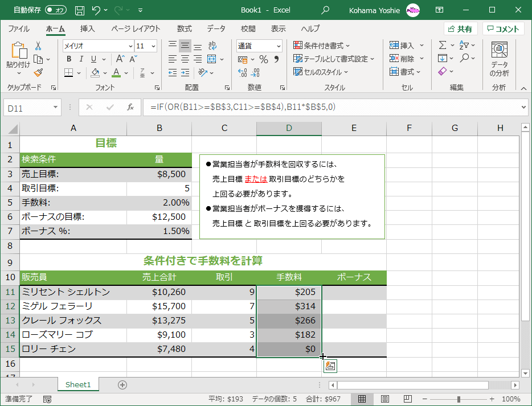This screenshot has height=406, width=532.
Task: Open the font name dropdown showing メイリオ
Action: pos(129,46)
